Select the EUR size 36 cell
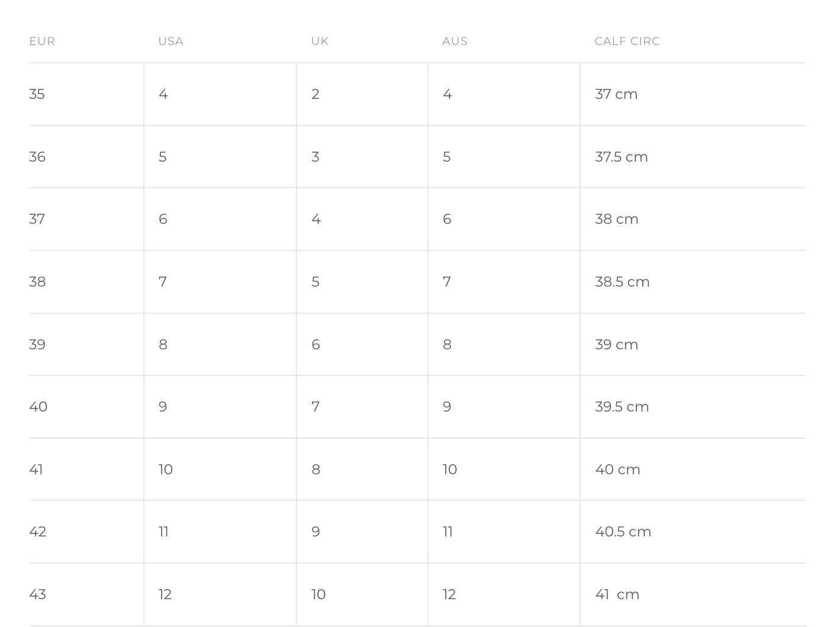Image resolution: width=840 pixels, height=627 pixels. coord(37,157)
